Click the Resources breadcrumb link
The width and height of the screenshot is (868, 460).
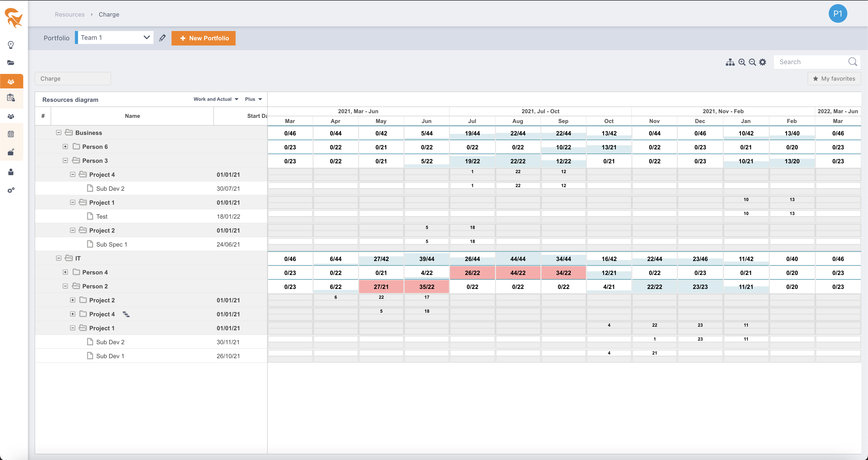(x=70, y=14)
